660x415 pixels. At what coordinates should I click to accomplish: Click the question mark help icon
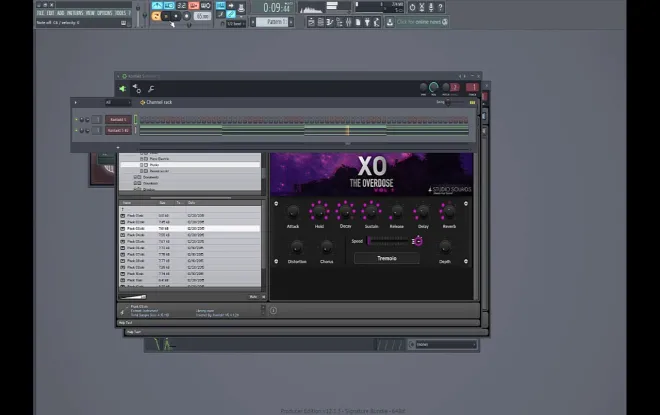440,7
